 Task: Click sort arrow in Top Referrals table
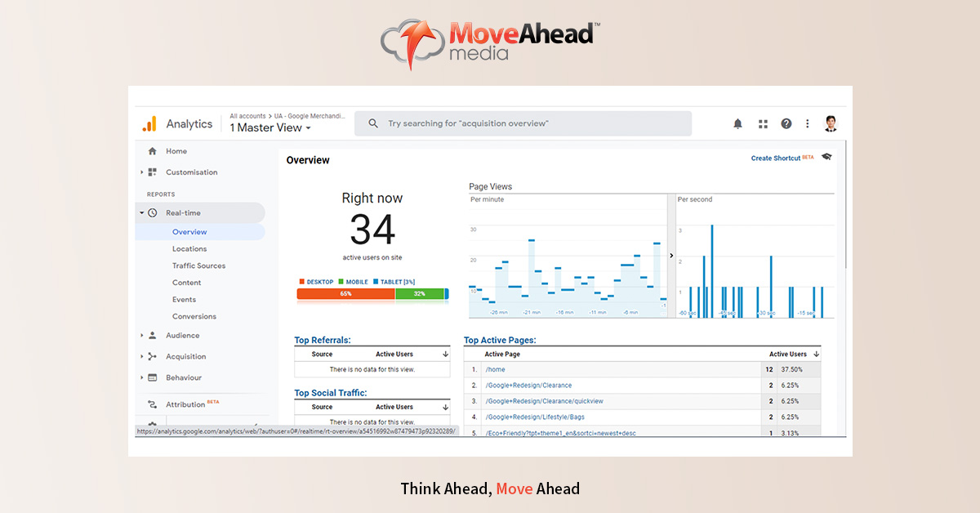tap(445, 355)
